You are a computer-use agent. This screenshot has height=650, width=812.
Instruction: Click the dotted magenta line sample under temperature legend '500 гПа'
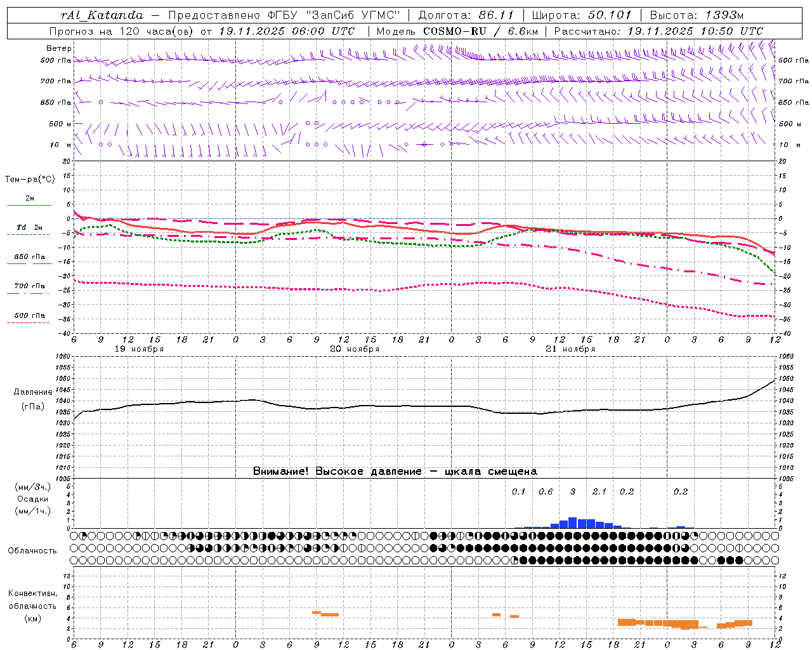click(29, 322)
